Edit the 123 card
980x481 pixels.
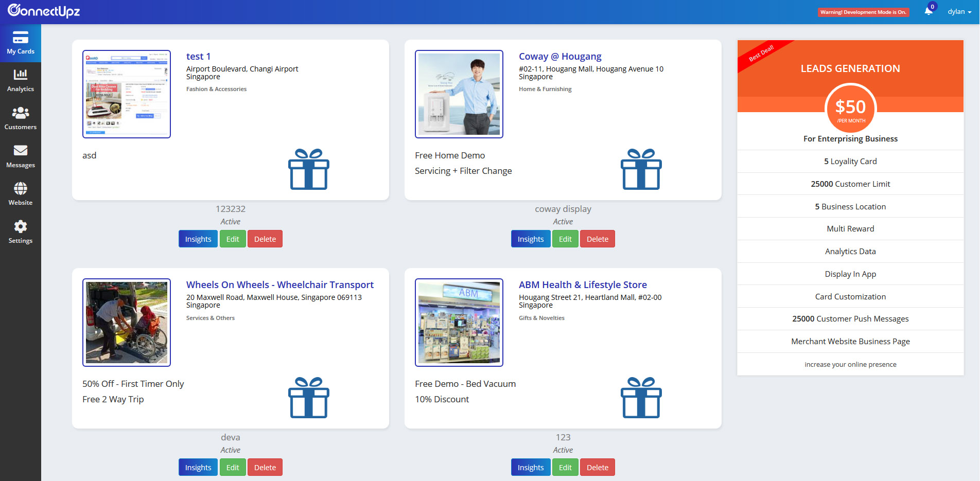pos(565,467)
